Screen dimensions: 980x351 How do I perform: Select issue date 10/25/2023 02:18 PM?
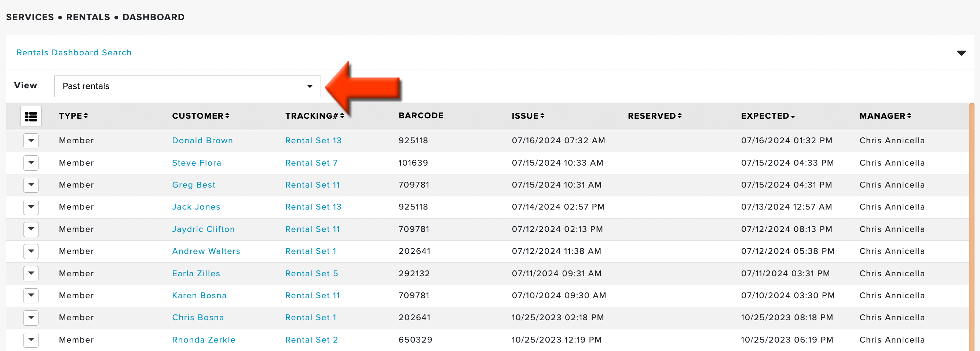coord(558,318)
